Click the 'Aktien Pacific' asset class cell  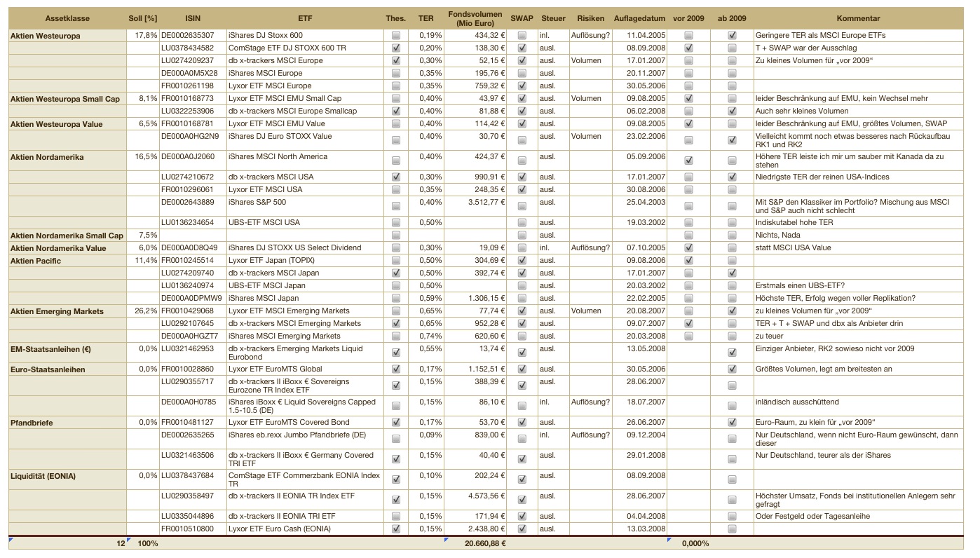pyautogui.click(x=67, y=260)
